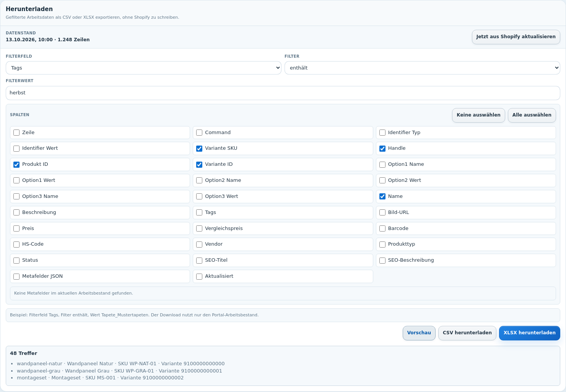Check the Identifier Typ checkbox
Screen dimensions: 566x392
click(382, 133)
